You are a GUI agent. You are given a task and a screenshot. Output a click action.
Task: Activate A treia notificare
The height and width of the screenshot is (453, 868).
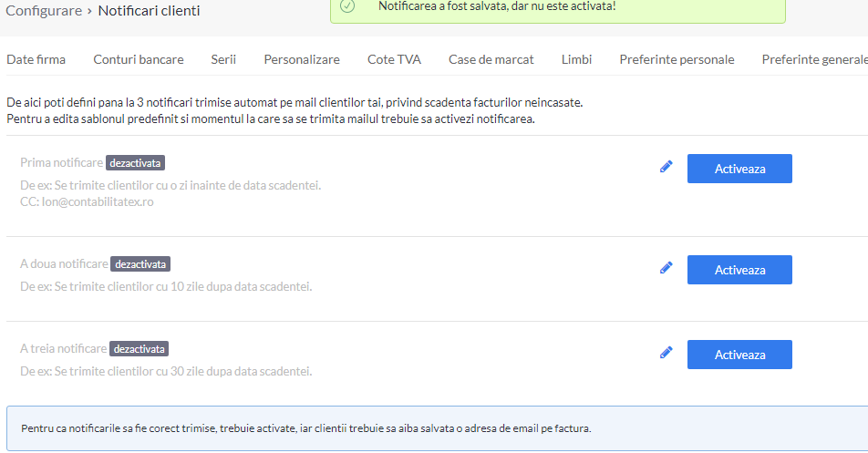pos(739,355)
